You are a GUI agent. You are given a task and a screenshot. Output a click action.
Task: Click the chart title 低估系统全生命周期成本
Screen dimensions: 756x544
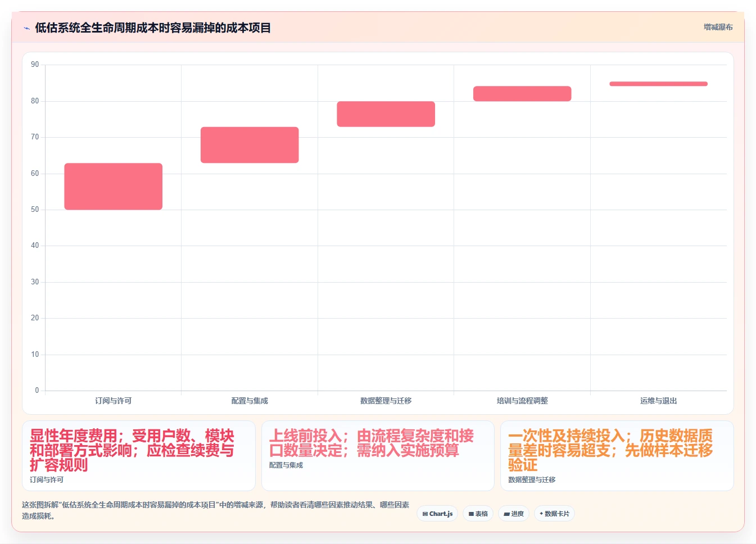coord(153,28)
